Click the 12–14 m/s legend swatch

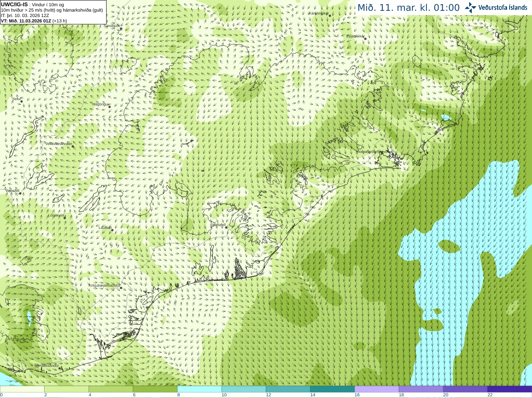point(288,389)
